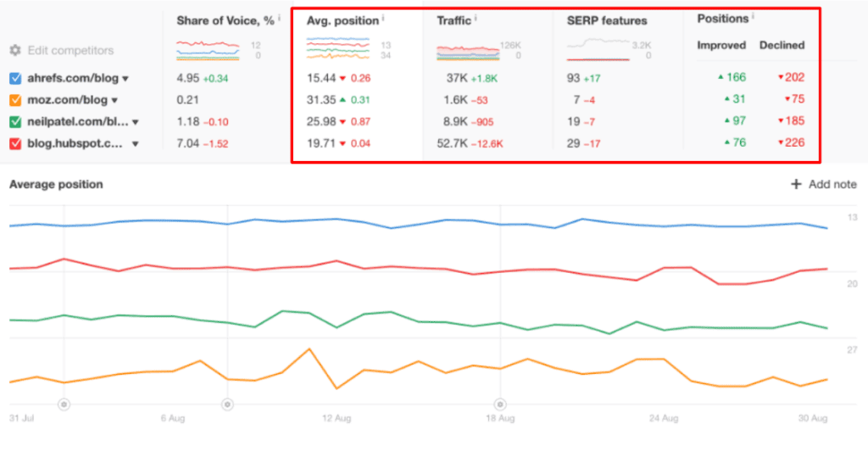Click the Edit competitors gear icon
This screenshot has width=868, height=457.
(15, 50)
